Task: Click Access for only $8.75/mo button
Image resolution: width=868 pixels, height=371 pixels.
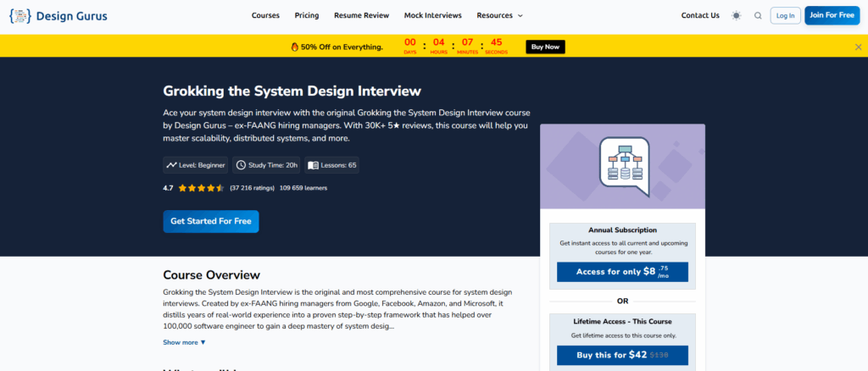Action: [x=622, y=272]
